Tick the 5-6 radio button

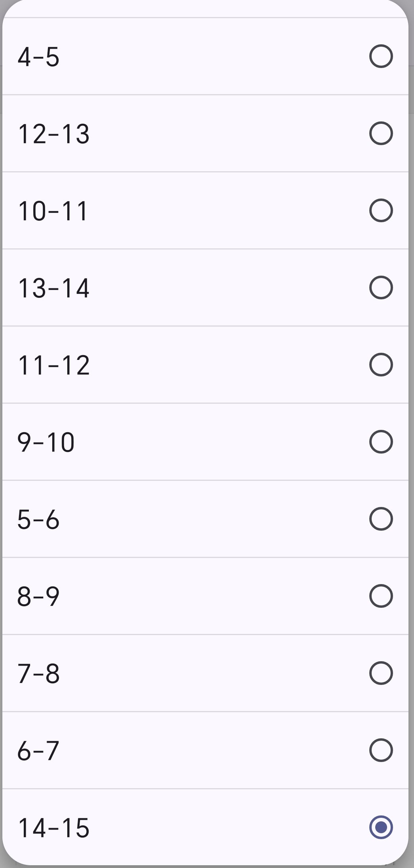click(x=381, y=519)
